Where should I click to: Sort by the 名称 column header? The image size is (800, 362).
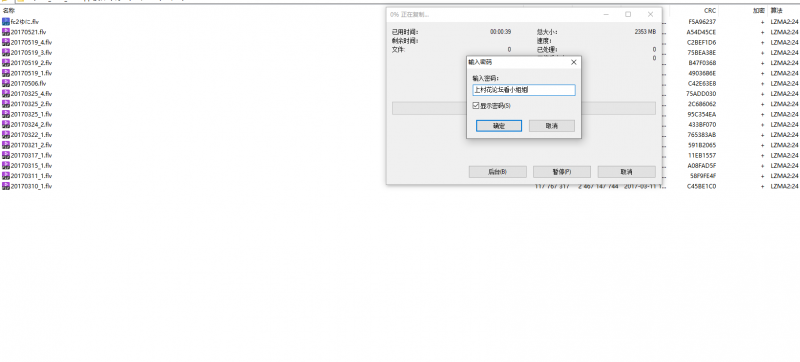pos(9,10)
